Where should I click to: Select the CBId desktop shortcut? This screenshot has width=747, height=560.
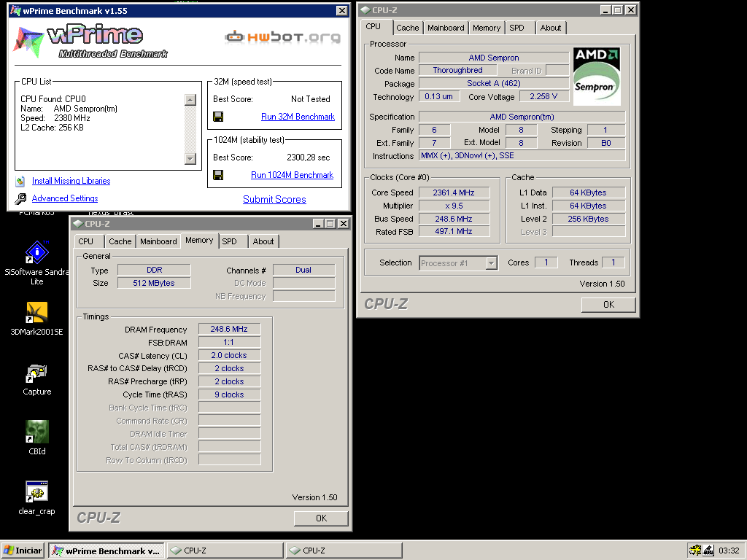[x=36, y=437]
